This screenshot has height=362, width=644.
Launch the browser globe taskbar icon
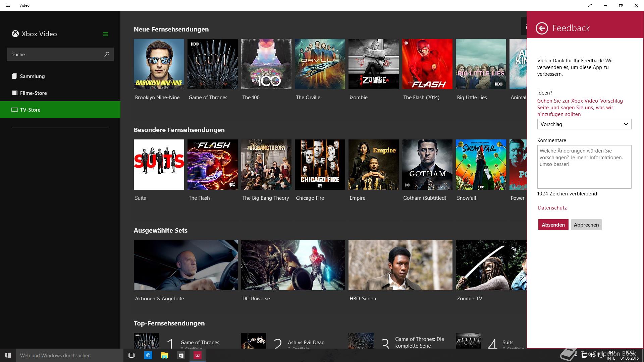pos(148,355)
